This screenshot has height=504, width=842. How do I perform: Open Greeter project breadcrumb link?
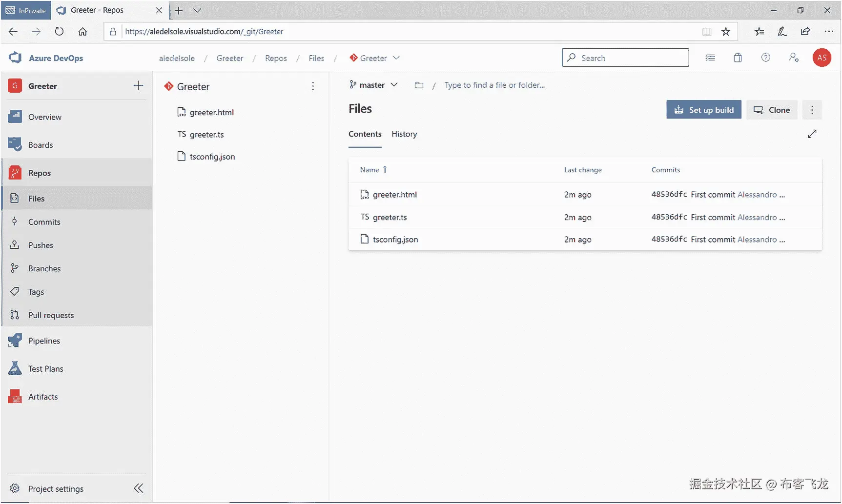230,58
